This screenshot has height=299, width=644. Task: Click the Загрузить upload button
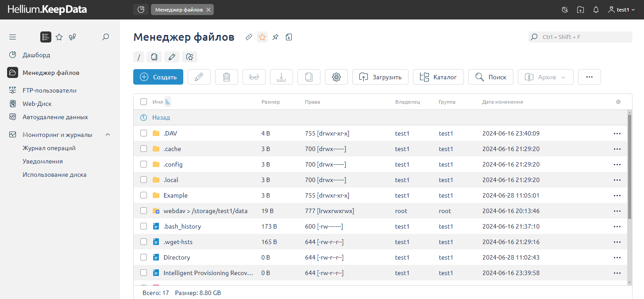[380, 77]
